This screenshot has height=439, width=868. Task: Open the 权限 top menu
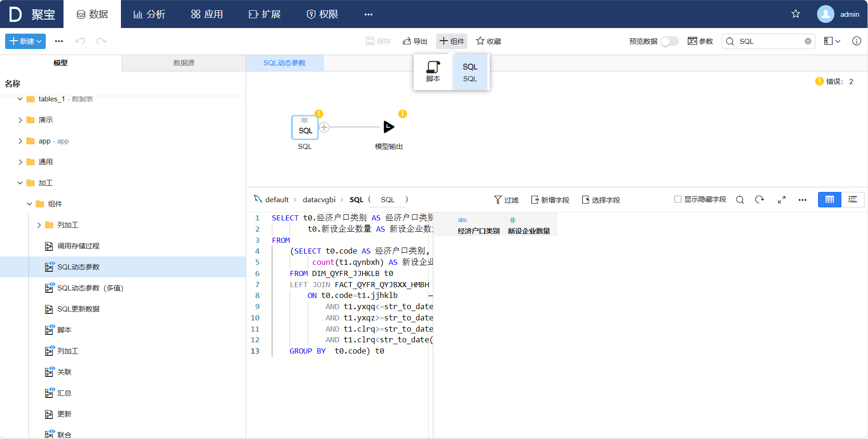pos(322,14)
